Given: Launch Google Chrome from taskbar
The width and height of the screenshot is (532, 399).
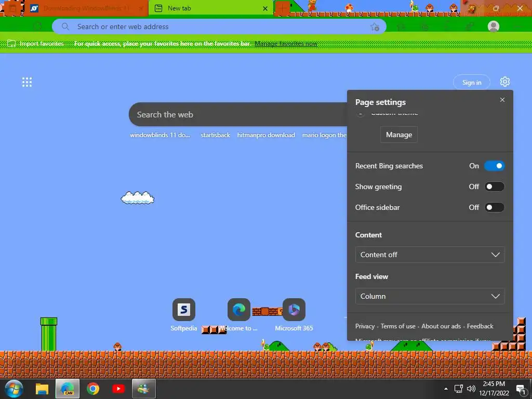Looking at the screenshot, I should pyautogui.click(x=92, y=389).
